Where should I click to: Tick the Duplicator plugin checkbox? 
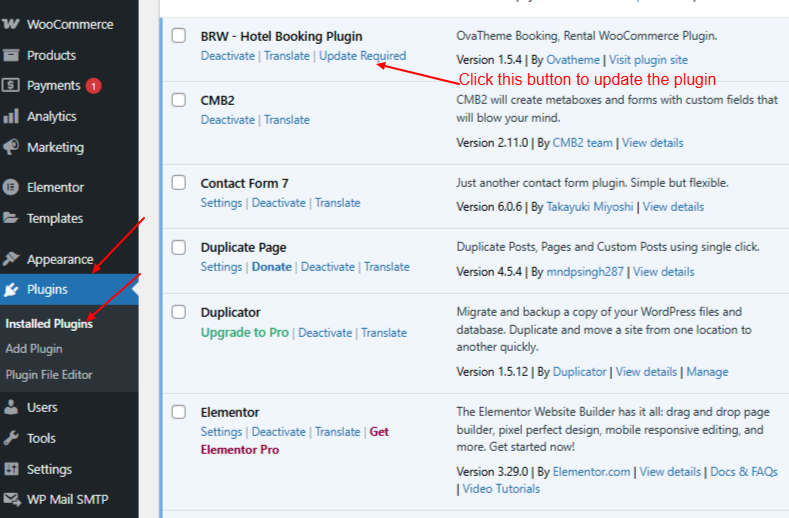[x=179, y=312]
